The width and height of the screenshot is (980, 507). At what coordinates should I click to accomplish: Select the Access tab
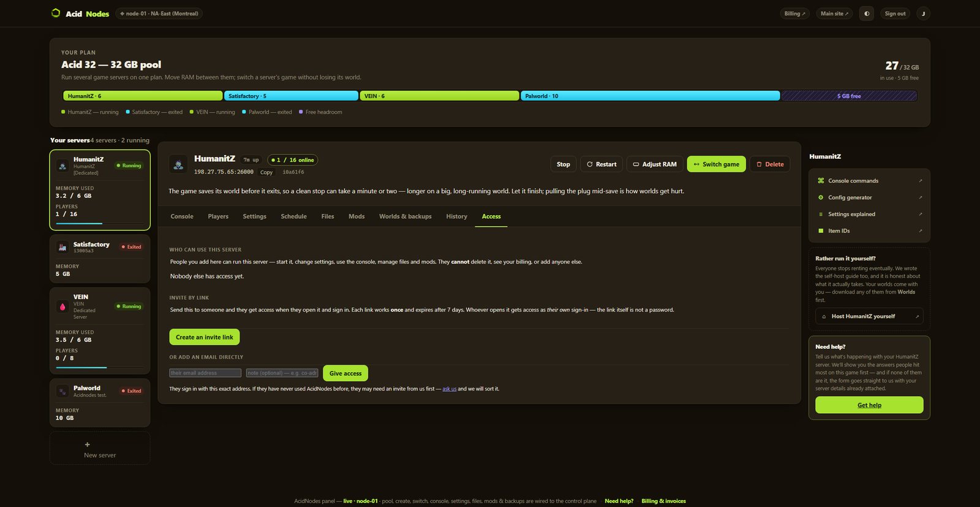coord(491,216)
